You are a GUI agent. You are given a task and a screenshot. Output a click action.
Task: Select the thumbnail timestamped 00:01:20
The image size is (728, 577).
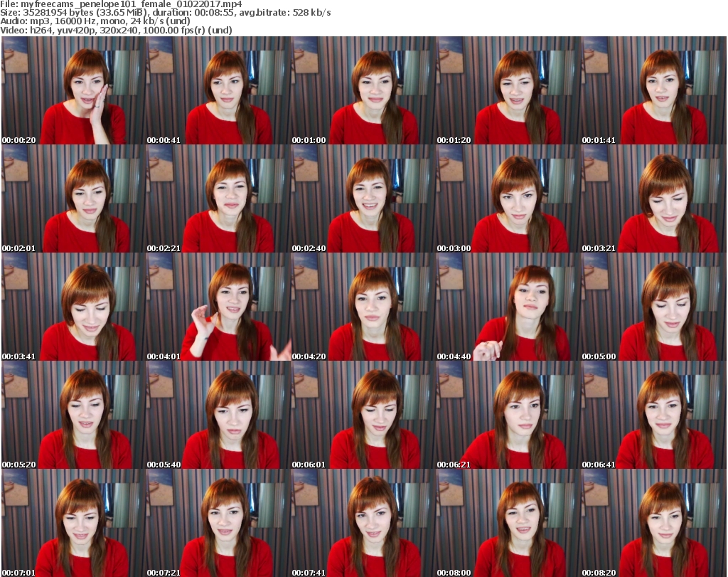pos(508,90)
